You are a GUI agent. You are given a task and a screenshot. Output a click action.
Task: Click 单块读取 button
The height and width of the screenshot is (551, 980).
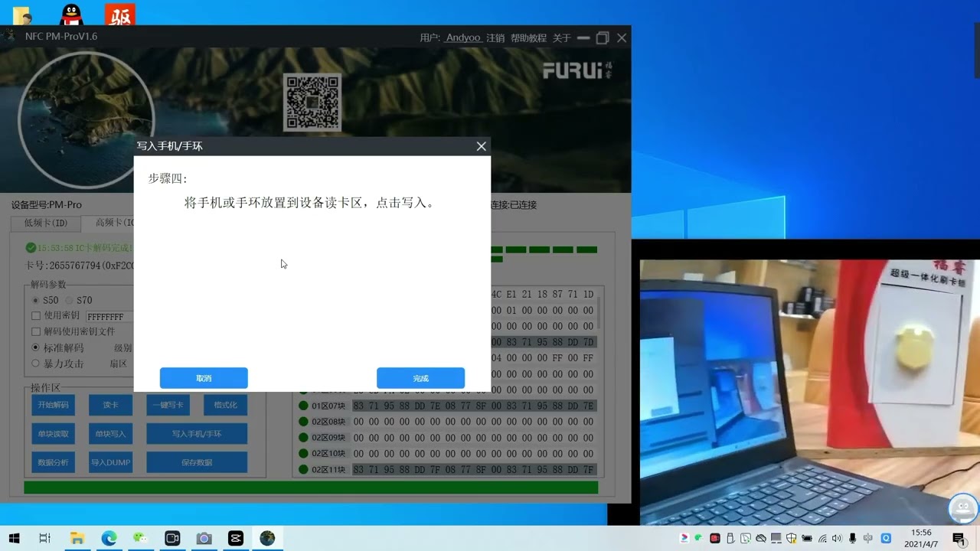[53, 433]
